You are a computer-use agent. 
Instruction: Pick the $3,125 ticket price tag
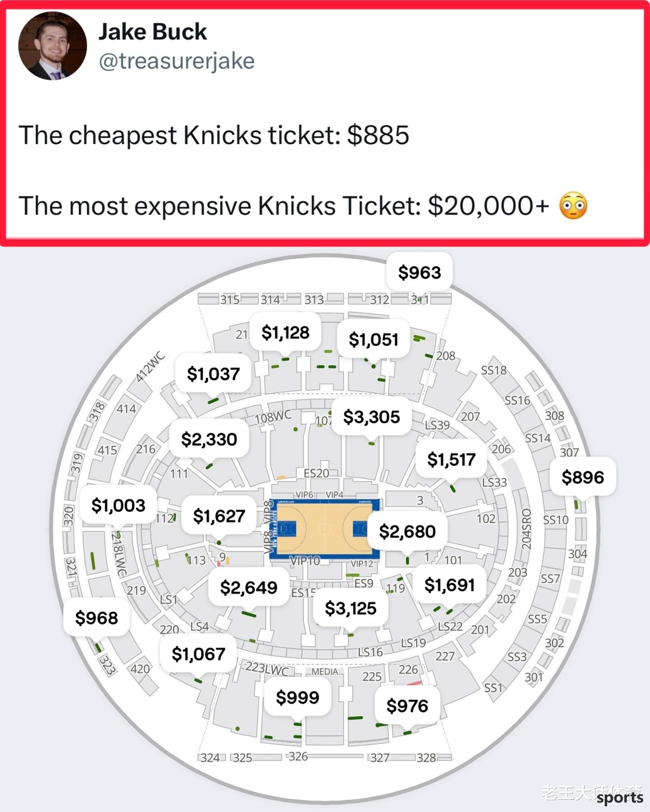point(350,608)
